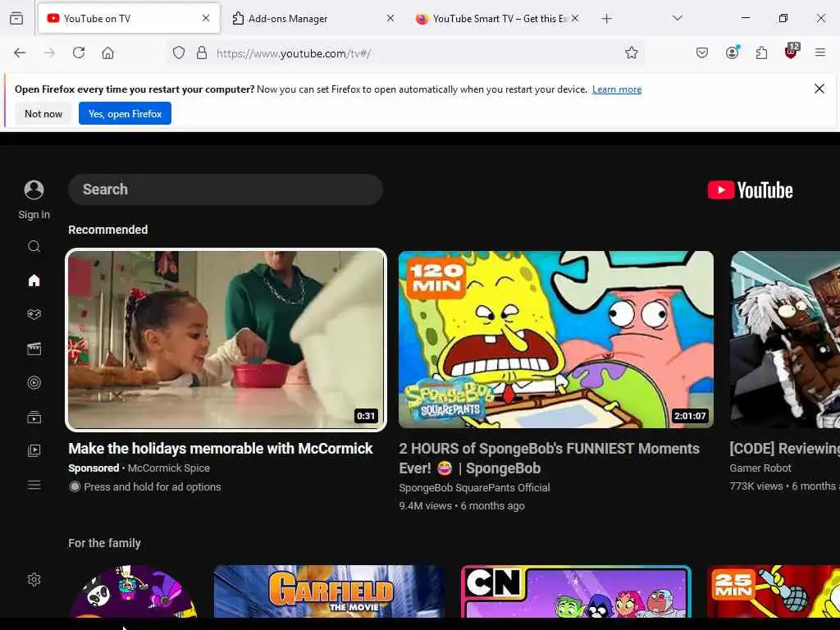This screenshot has width=840, height=630.
Task: Open the Cartoon Network Teen Titans thumbnail
Action: [577, 591]
